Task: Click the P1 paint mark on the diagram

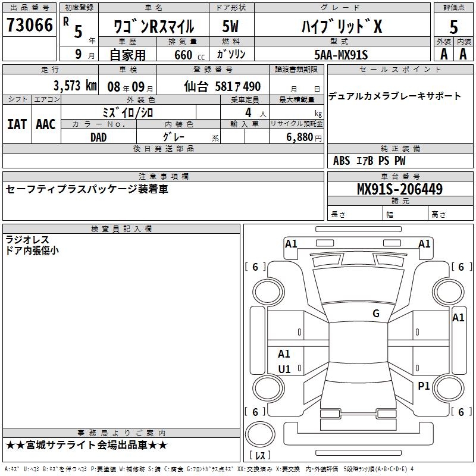Action: tap(424, 386)
